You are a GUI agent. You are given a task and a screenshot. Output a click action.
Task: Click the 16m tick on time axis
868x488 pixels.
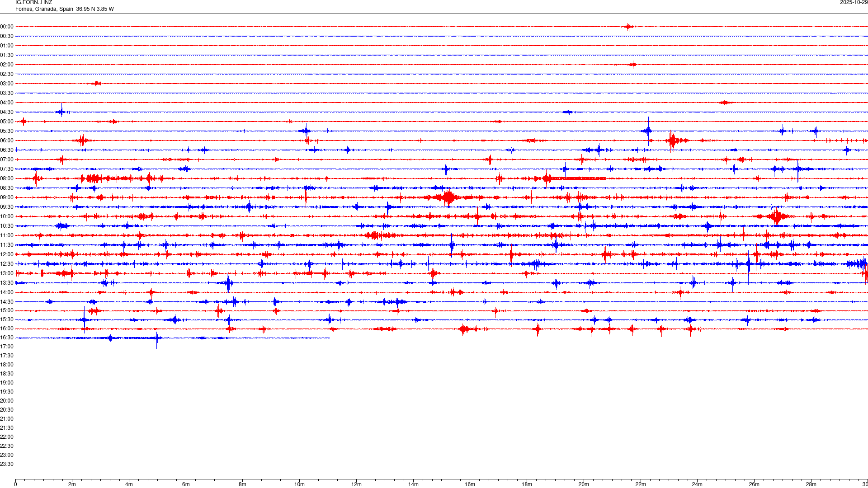(470, 484)
